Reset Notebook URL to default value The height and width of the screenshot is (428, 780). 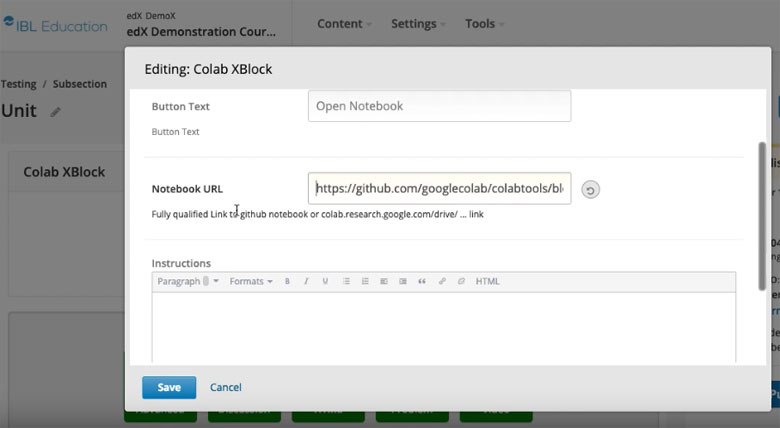pos(590,189)
